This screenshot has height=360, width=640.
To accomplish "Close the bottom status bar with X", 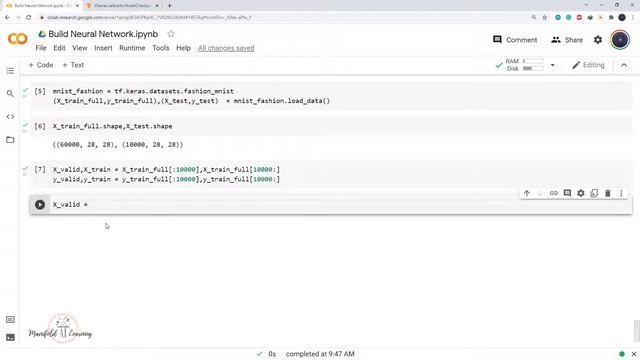I will tap(634, 354).
